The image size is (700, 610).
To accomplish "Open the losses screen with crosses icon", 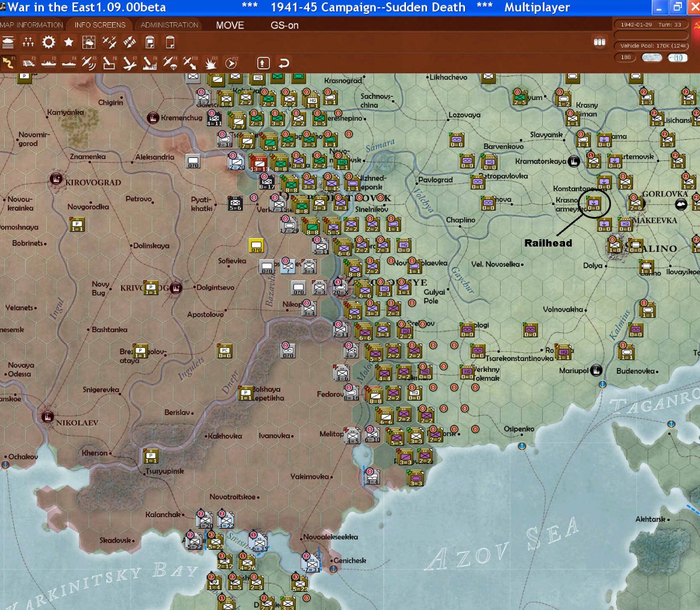I will 28,42.
